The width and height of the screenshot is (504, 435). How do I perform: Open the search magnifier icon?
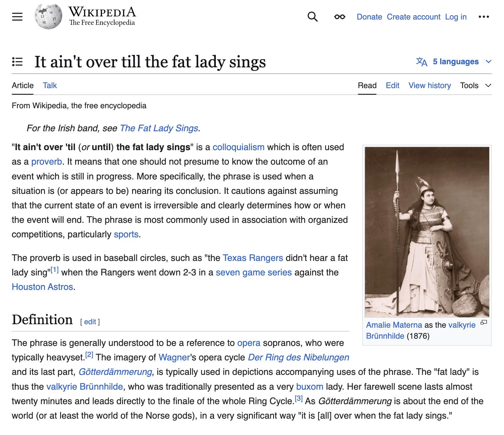[312, 17]
